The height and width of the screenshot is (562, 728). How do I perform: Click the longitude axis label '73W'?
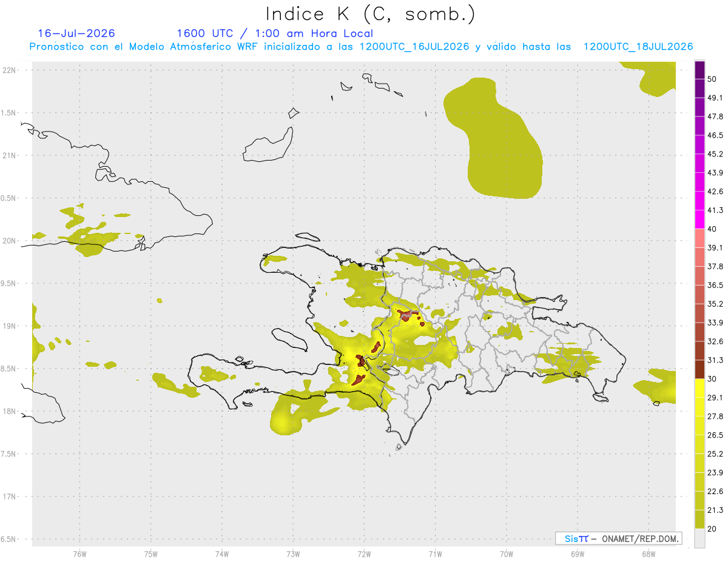click(x=293, y=554)
